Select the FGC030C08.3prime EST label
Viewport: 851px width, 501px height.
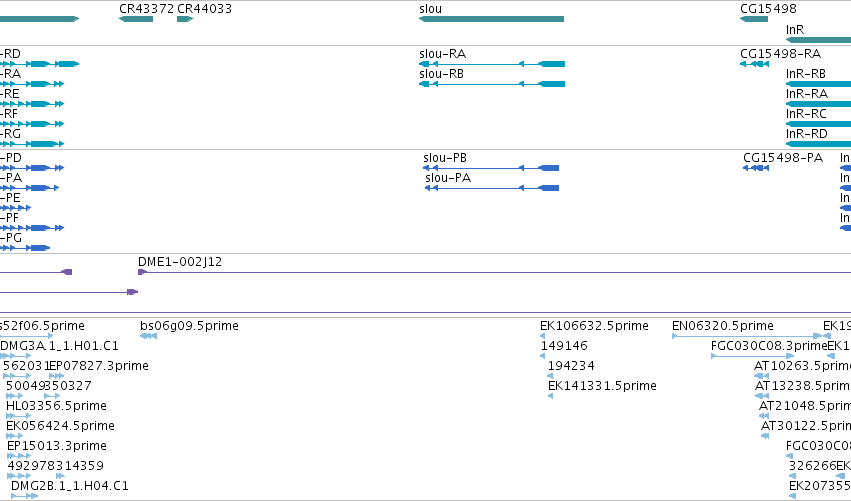(769, 346)
